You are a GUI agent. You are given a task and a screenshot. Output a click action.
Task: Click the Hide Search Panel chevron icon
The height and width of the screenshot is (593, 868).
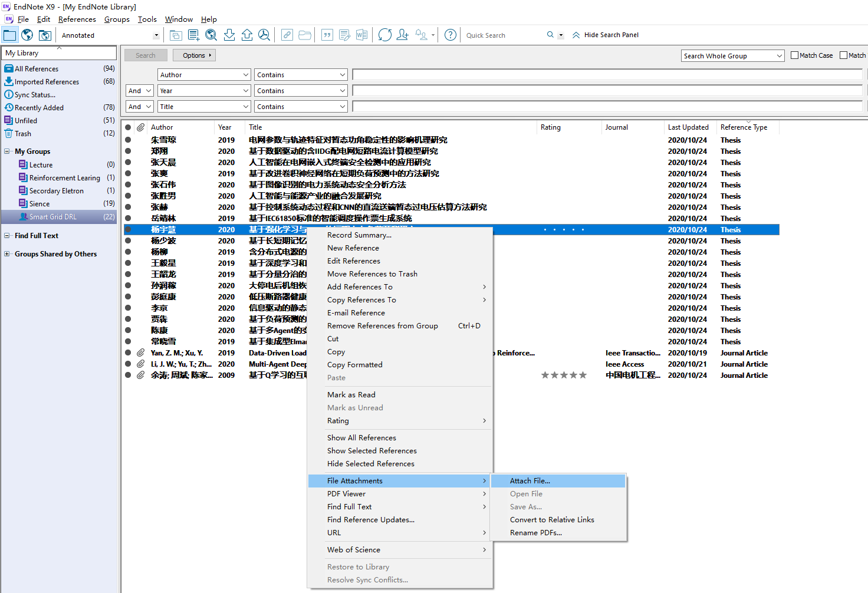(576, 35)
